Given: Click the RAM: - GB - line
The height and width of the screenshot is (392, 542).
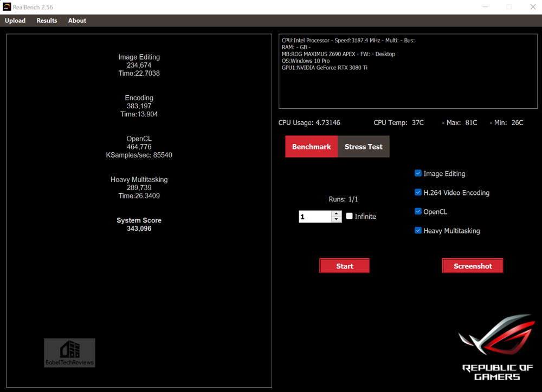Looking at the screenshot, I should [x=296, y=47].
